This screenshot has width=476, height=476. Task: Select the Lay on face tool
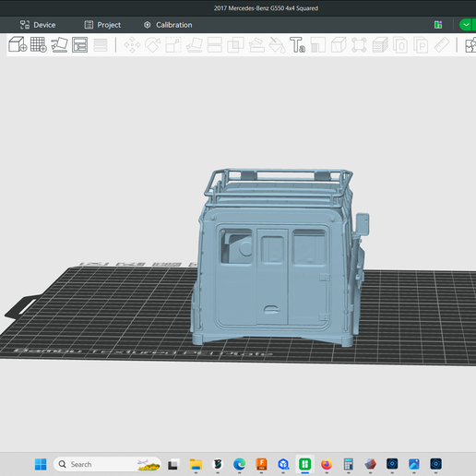[194, 45]
